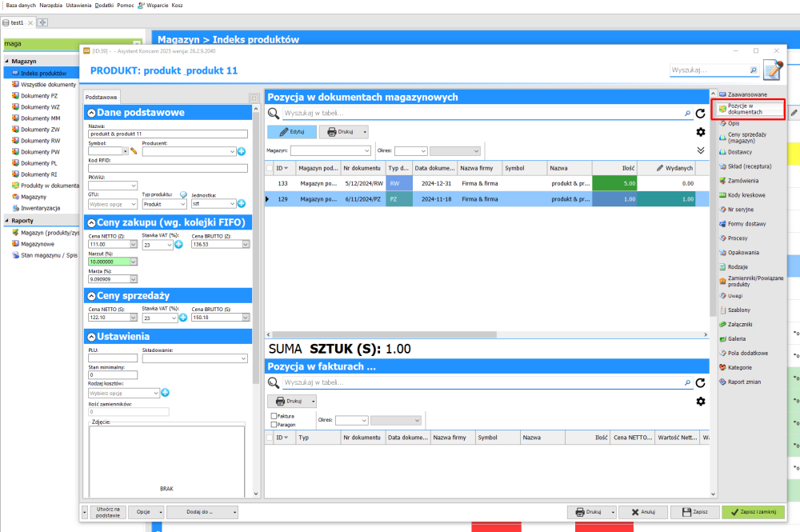Open the Magazyn filter dropdown
The width and height of the screenshot is (800, 532).
pyautogui.click(x=330, y=150)
